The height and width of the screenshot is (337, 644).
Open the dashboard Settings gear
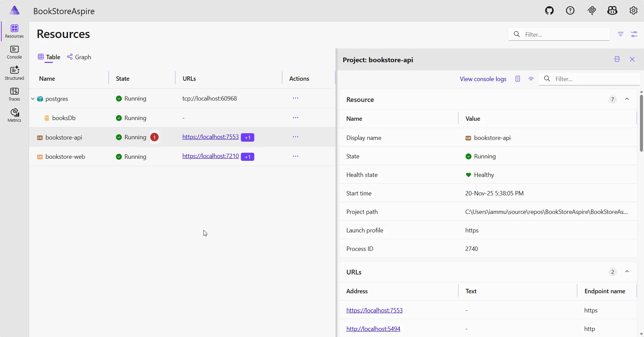coord(634,10)
